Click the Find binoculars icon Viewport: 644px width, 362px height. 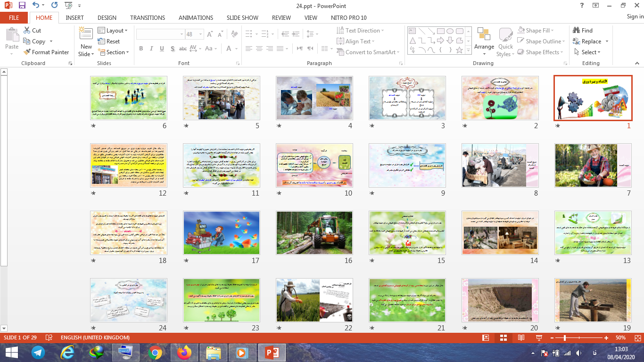(576, 31)
